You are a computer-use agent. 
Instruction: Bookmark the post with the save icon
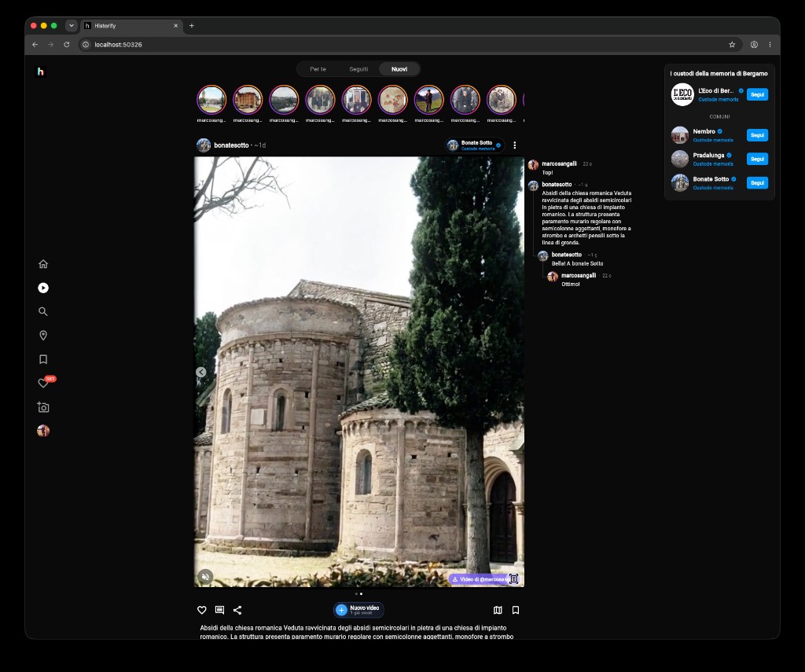click(516, 610)
